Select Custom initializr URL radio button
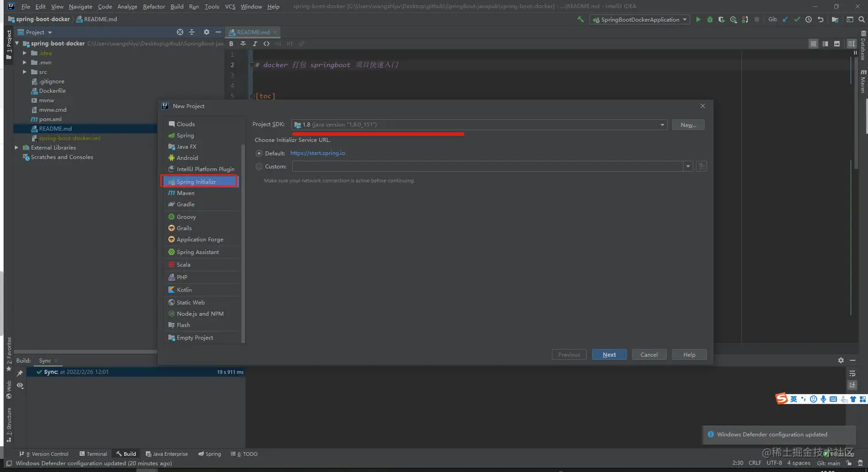The width and height of the screenshot is (868, 472). (x=259, y=167)
